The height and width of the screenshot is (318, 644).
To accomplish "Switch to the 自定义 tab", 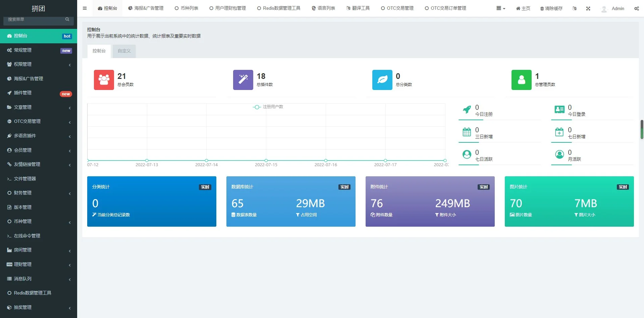I will (x=124, y=51).
